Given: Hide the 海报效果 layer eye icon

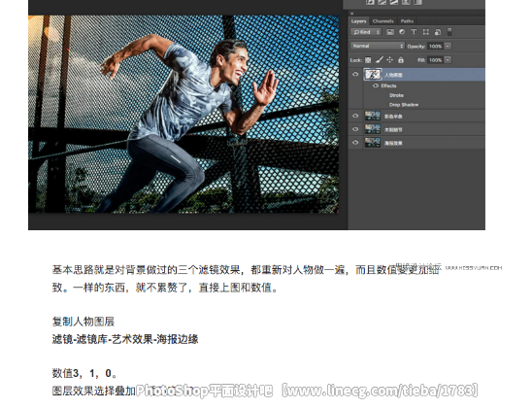Looking at the screenshot, I should click(355, 143).
